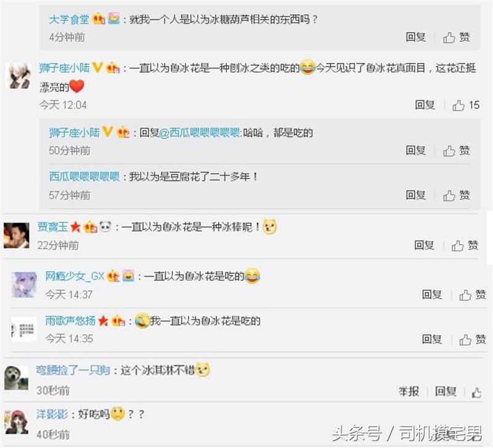493x448 pixels.
Task: Like 西瓜喂喂喂喂喂's 豆腐花 reply
Action: click(457, 195)
